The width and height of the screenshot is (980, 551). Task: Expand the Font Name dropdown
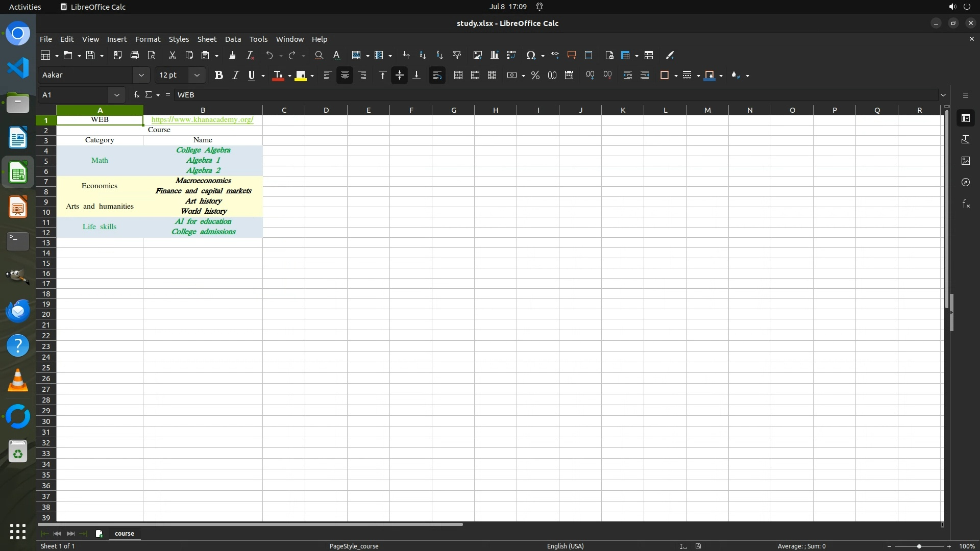pyautogui.click(x=141, y=76)
